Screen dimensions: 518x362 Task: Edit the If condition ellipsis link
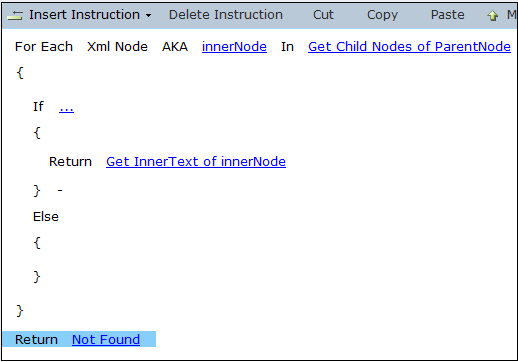[x=66, y=107]
